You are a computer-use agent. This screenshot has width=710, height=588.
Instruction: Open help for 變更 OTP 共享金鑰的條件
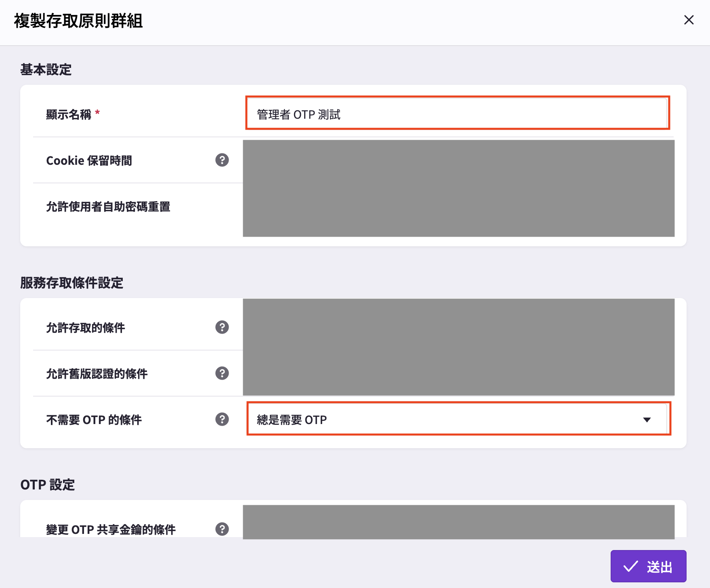[x=222, y=529]
